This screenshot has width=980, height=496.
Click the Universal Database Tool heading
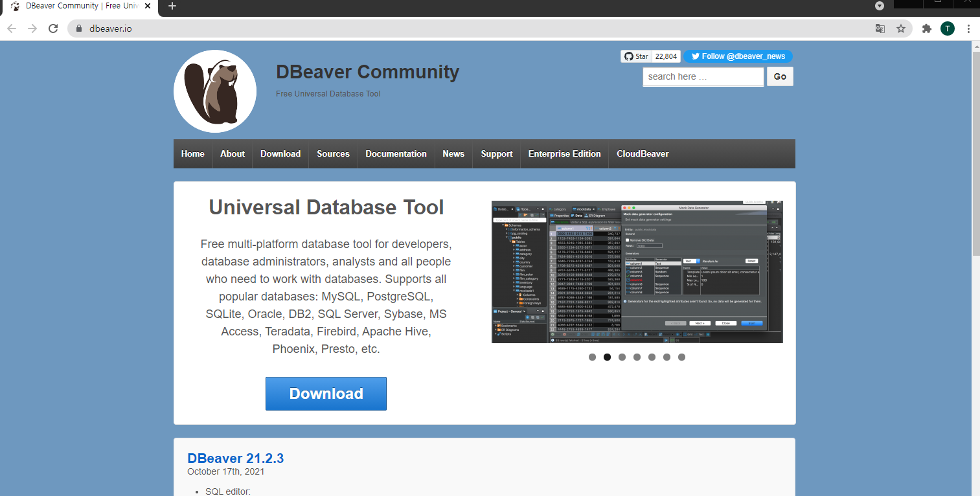tap(326, 207)
